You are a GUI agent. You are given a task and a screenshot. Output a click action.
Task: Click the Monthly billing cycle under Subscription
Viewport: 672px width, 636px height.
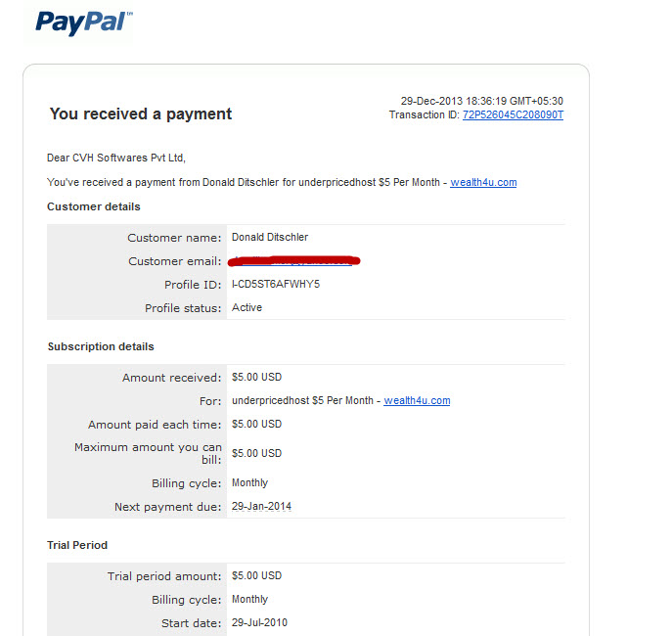249,483
